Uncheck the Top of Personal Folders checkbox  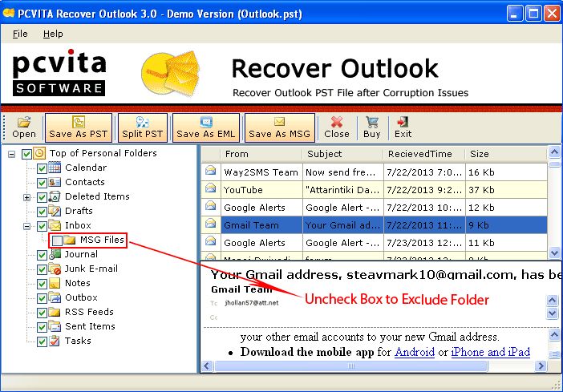point(26,154)
